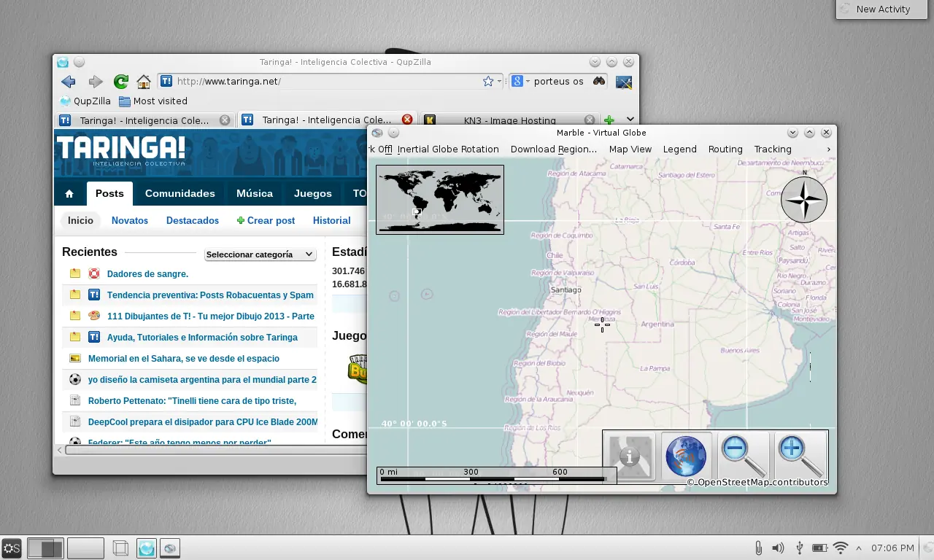The image size is (934, 560).
Task: Open the 'yo diseño la camiseta argentina' post
Action: point(202,380)
